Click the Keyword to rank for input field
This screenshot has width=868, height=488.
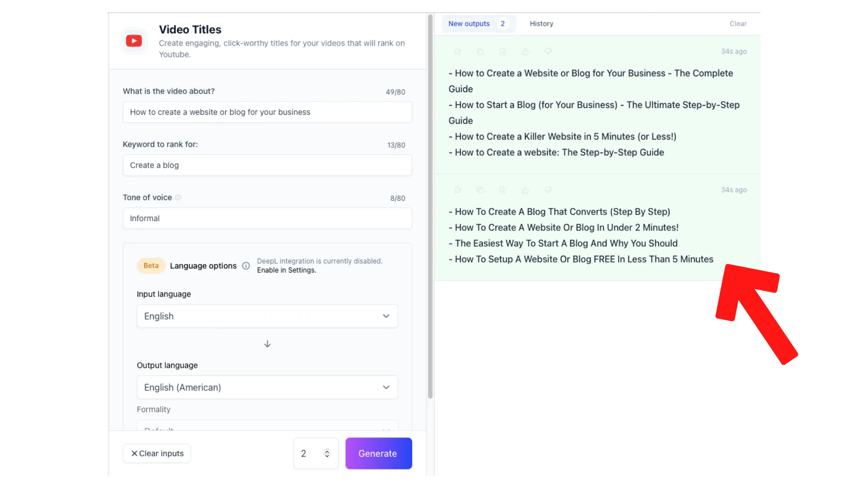tap(267, 165)
